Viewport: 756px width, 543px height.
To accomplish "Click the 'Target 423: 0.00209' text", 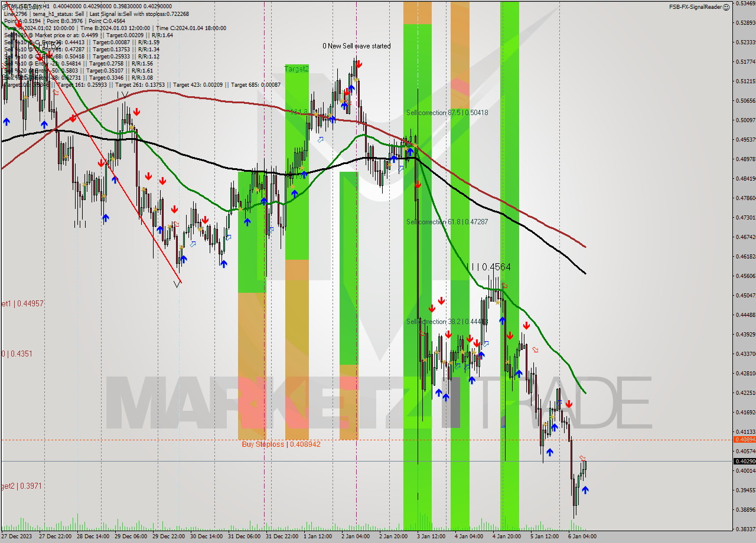I will 198,85.
